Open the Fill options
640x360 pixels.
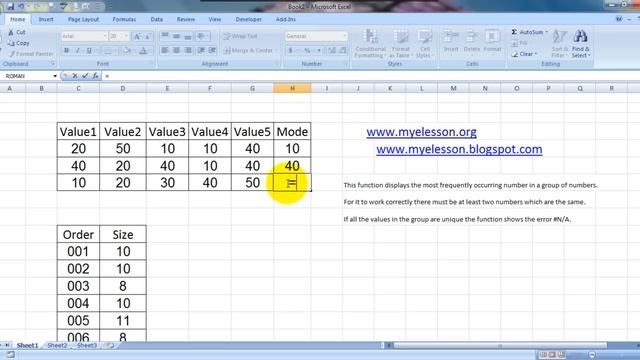520,43
